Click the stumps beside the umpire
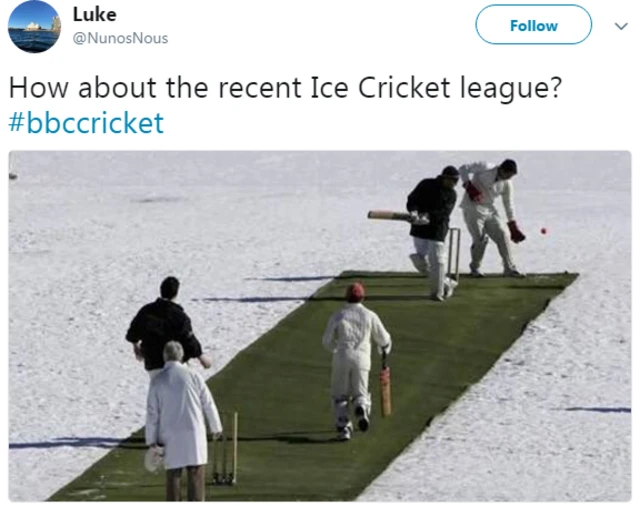Viewport: 640px width, 506px height. [225, 449]
